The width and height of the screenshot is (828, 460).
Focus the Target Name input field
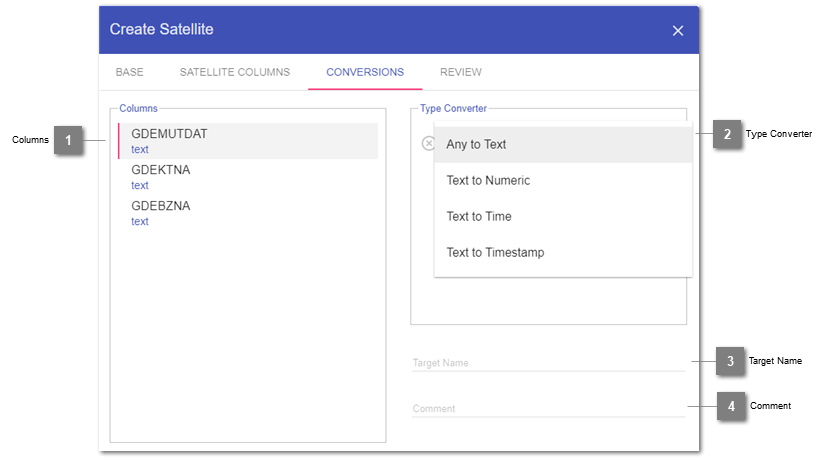pos(548,363)
